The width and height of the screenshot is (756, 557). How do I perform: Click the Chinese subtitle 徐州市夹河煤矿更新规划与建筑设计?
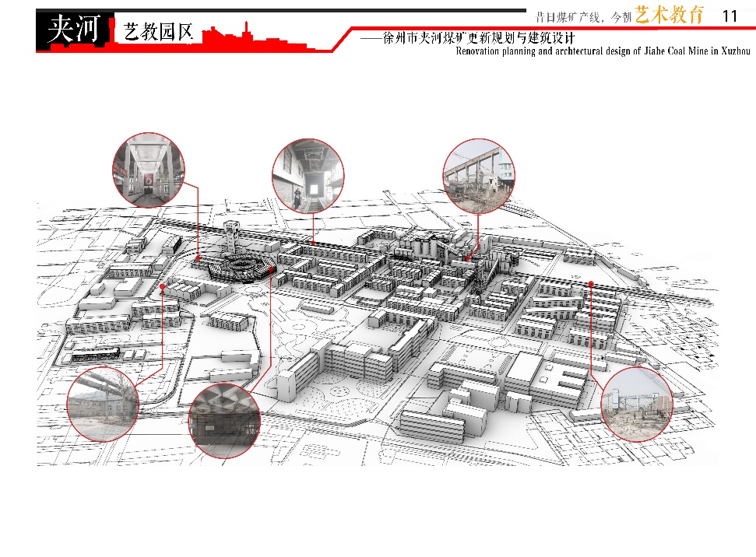478,37
